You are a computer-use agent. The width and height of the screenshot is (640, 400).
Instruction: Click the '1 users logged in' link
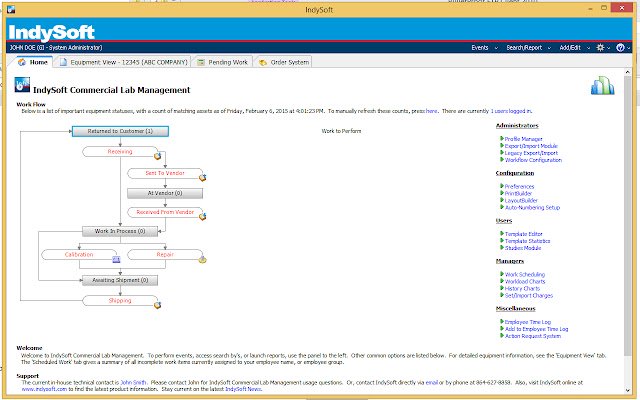pos(511,111)
